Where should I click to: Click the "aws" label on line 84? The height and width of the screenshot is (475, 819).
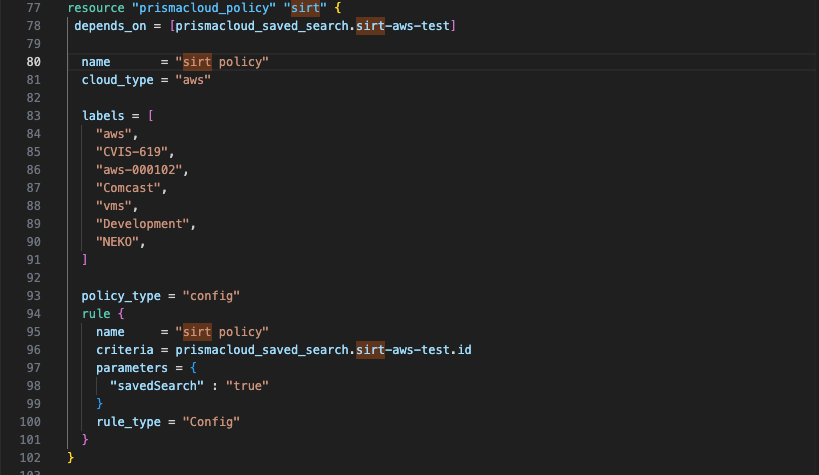pos(113,134)
